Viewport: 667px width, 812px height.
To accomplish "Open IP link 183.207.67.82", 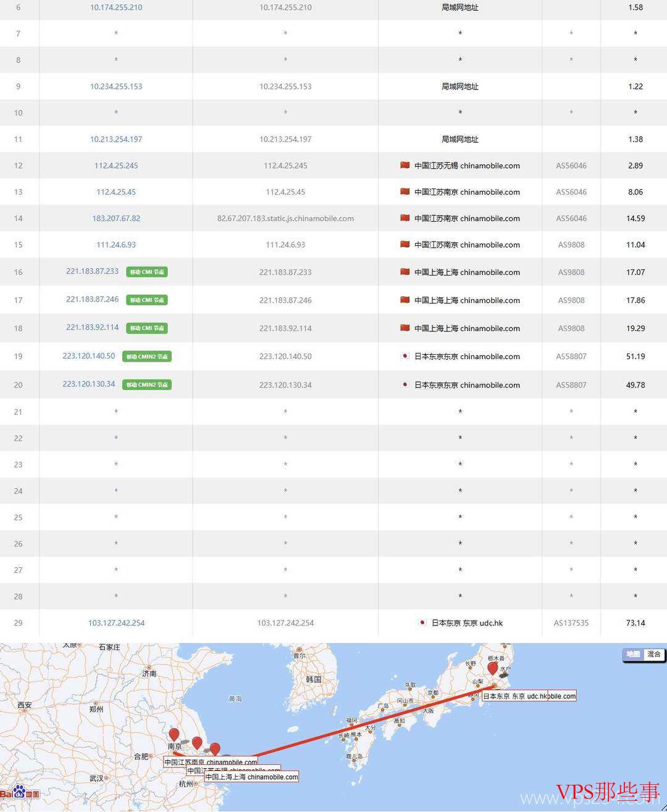I will pyautogui.click(x=116, y=218).
